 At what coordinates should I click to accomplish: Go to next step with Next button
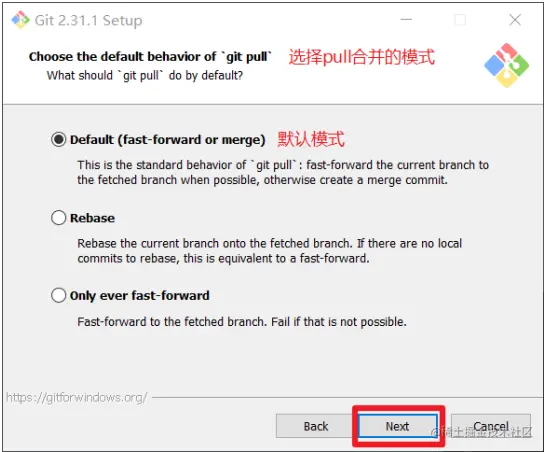(398, 426)
